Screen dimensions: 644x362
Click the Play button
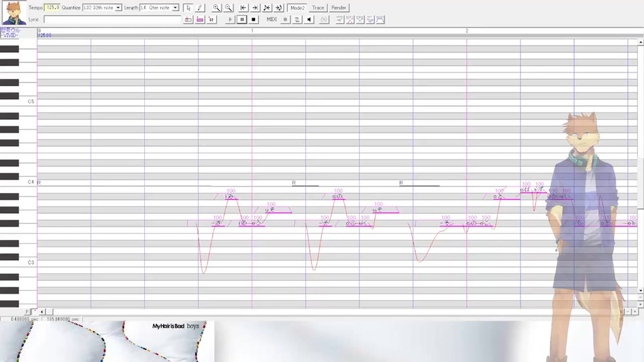[x=230, y=19]
